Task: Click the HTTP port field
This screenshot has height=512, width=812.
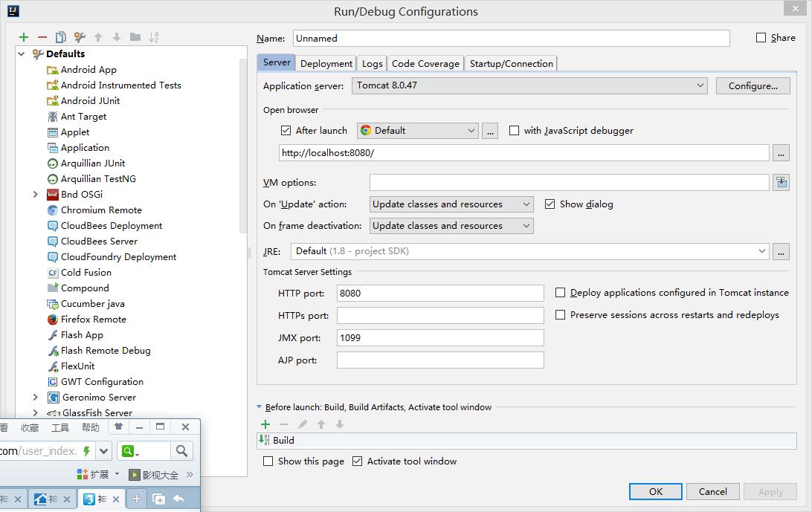Action: 440,293
